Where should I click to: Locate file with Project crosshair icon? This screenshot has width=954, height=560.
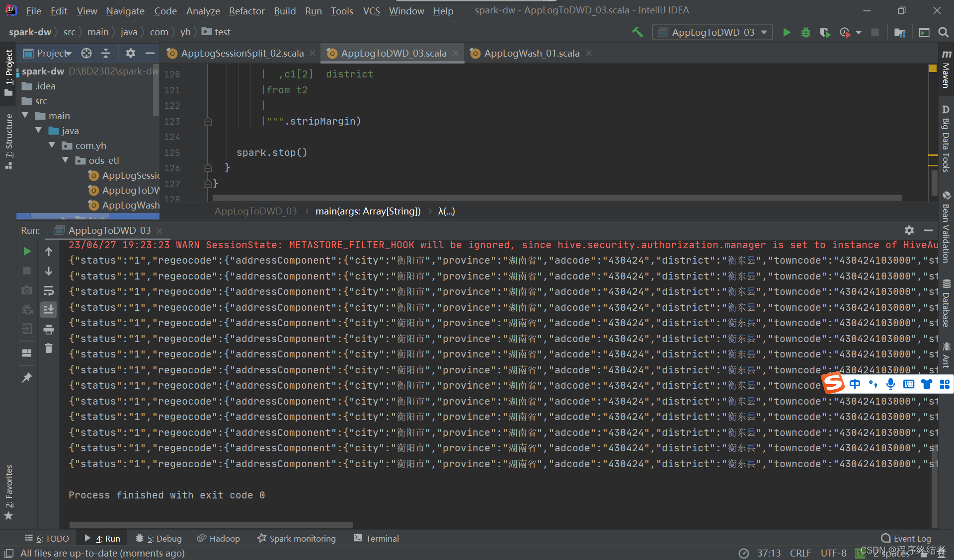click(x=86, y=53)
